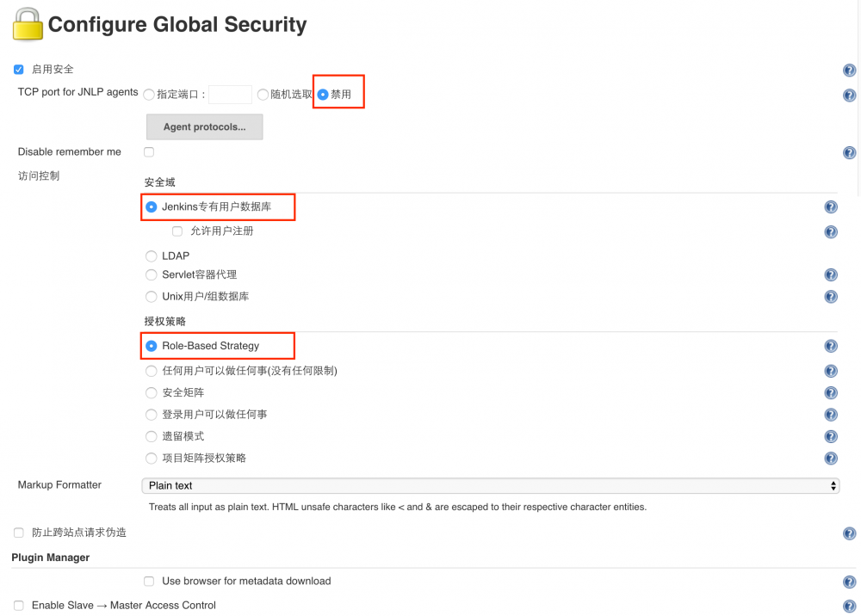Select 遗留模式 authorization strategy
This screenshot has width=861, height=616.
151,435
